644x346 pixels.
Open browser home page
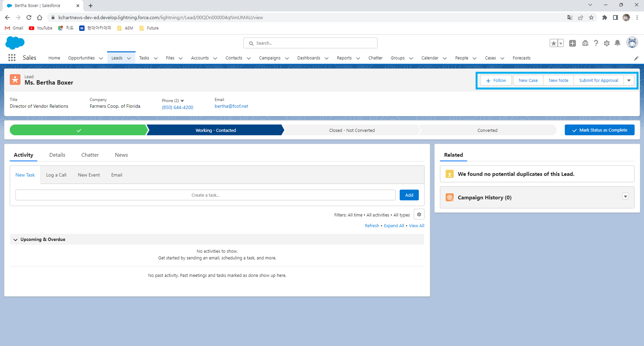click(x=40, y=17)
